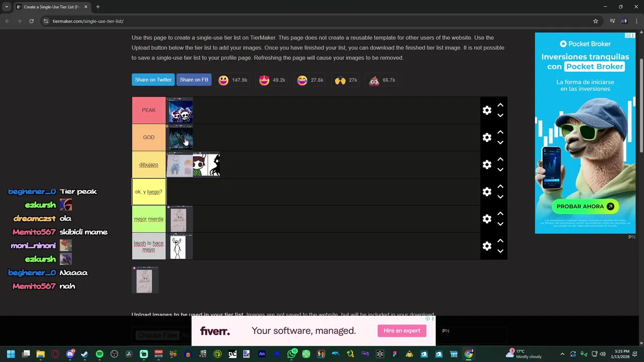Reload the page

(x=31, y=21)
